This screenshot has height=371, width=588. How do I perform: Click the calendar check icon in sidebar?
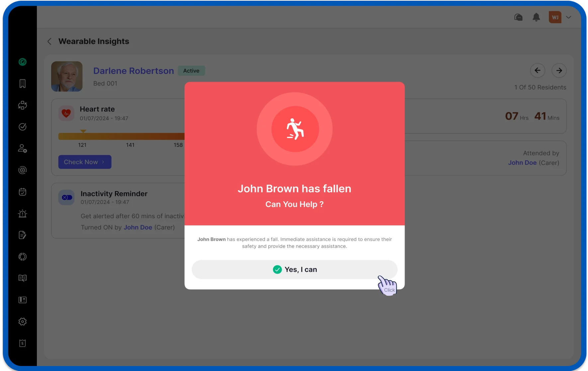click(x=23, y=192)
